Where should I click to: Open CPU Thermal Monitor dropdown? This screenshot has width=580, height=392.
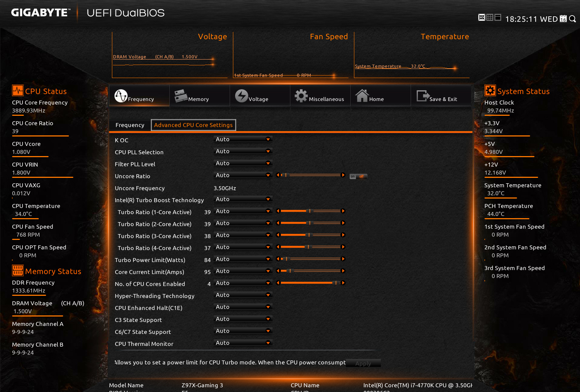point(243,343)
